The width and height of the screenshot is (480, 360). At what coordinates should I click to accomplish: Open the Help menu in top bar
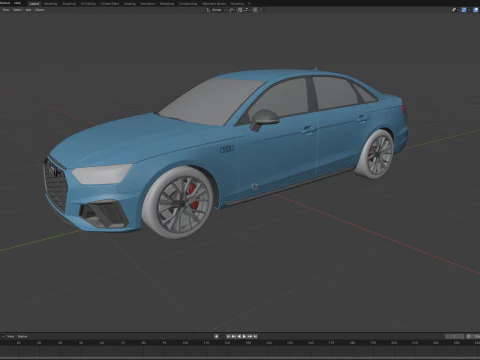point(17,3)
